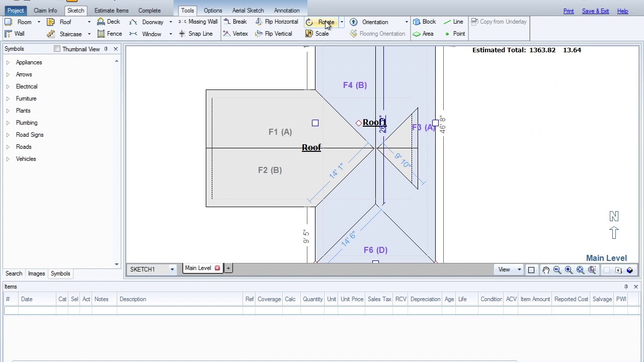This screenshot has height=362, width=644.
Task: Toggle the Thumbnail View checkbox
Action: pyautogui.click(x=57, y=49)
